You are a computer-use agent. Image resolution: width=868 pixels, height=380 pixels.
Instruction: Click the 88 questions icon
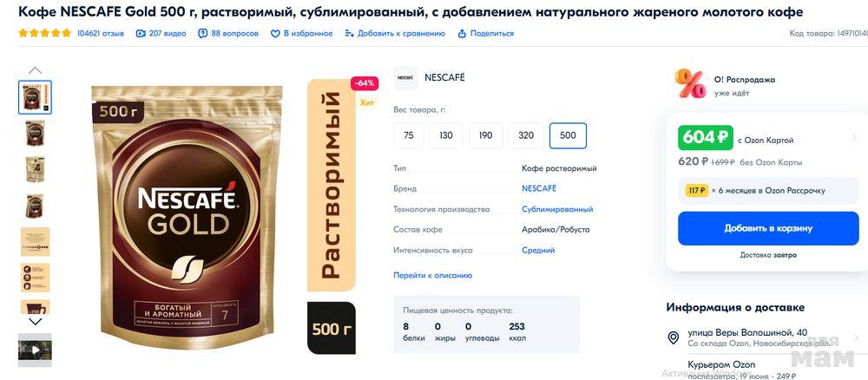[202, 34]
